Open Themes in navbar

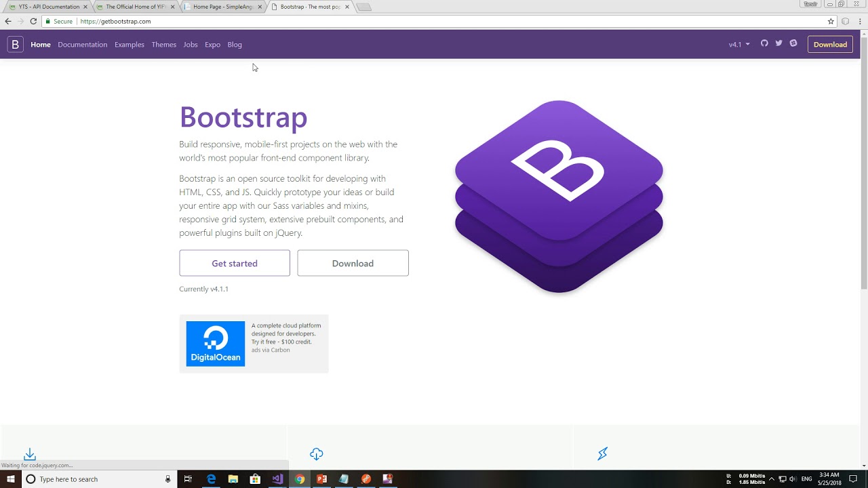[164, 45]
